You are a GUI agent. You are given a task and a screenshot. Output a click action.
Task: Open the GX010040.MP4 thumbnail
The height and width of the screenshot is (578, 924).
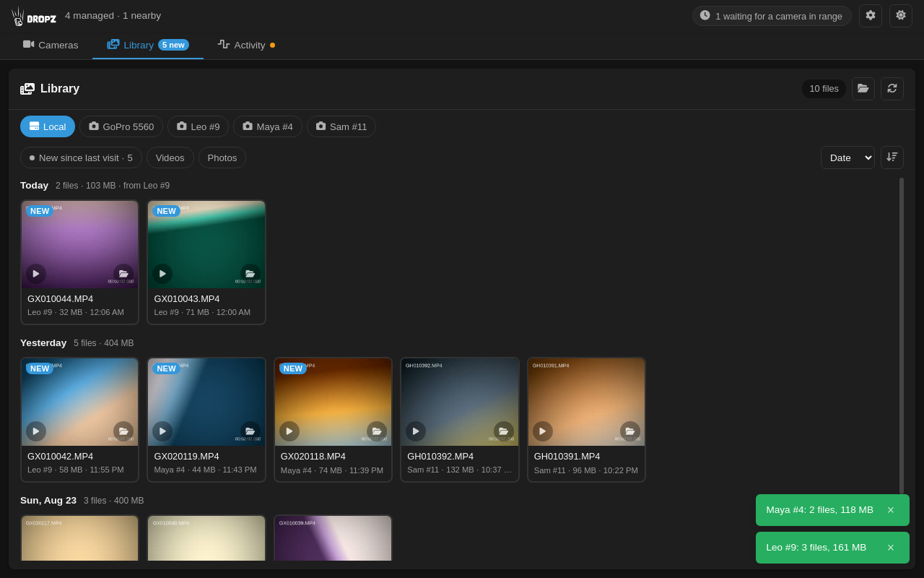(x=206, y=538)
